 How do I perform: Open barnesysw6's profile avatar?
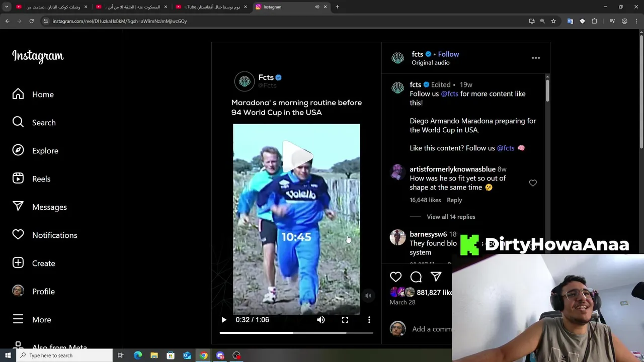point(397,237)
